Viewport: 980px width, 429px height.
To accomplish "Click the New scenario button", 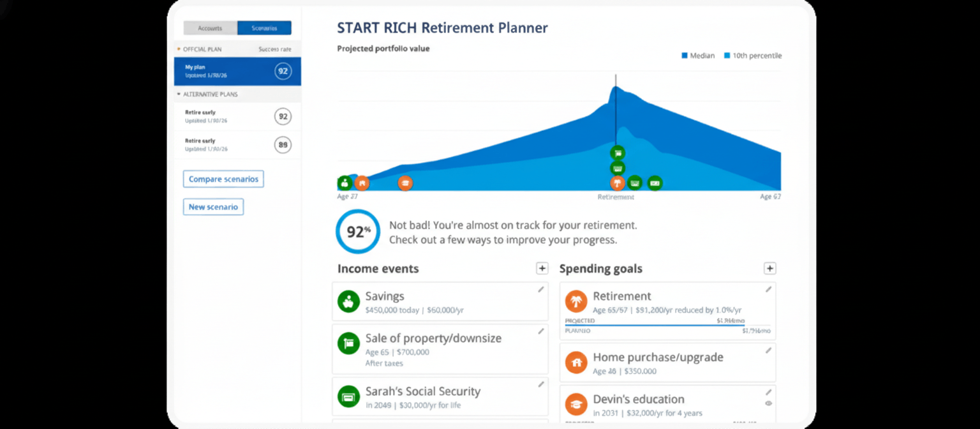I will [x=213, y=207].
